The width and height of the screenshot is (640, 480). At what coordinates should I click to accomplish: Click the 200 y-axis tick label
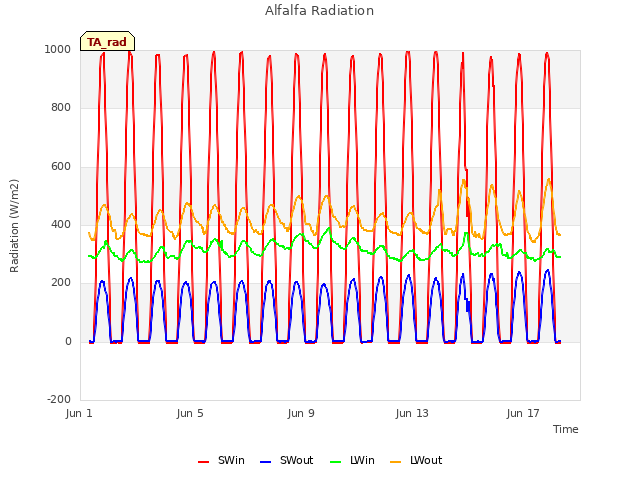click(61, 282)
